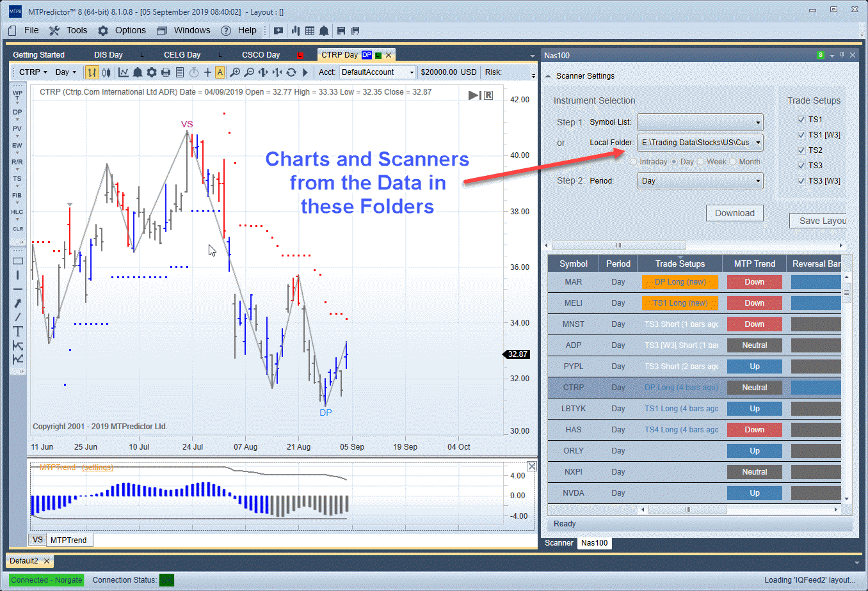Switch to the DIS Day tab
The image size is (868, 591).
108,55
